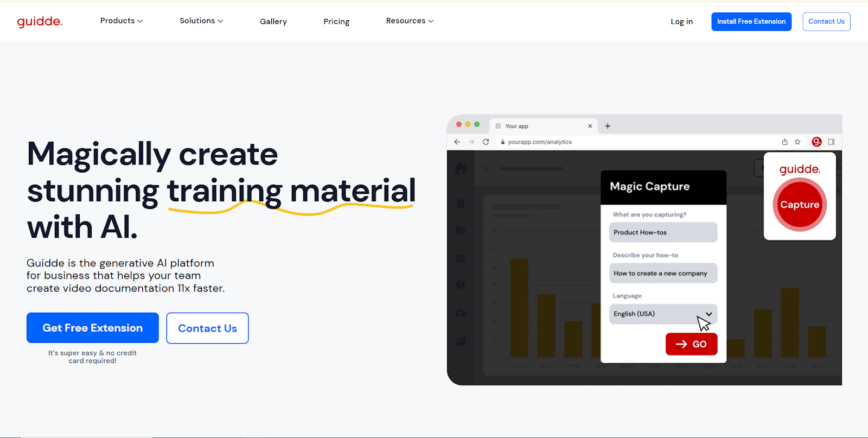The image size is (868, 438).
Task: Click the browser reload icon
Action: [486, 142]
